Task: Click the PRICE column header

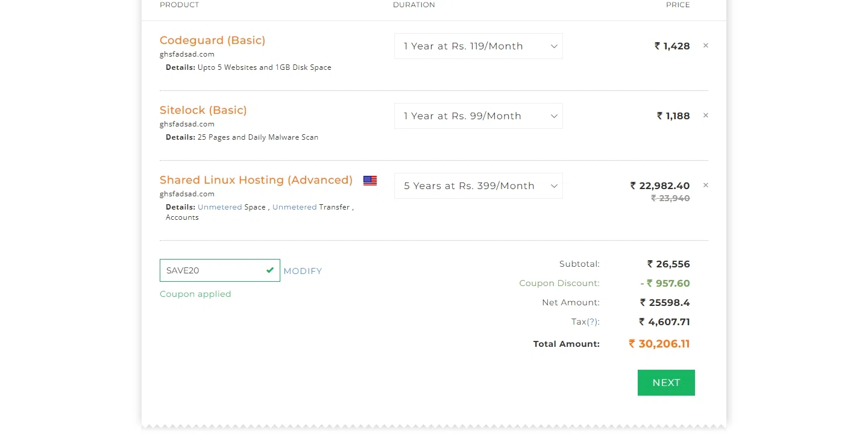Action: click(678, 5)
